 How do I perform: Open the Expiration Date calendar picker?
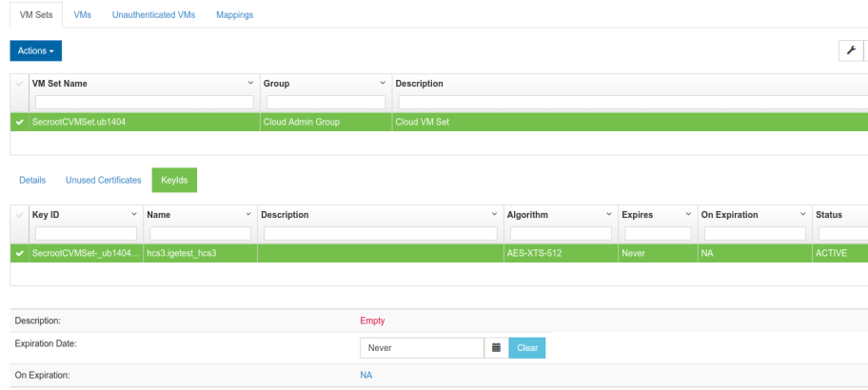point(497,348)
